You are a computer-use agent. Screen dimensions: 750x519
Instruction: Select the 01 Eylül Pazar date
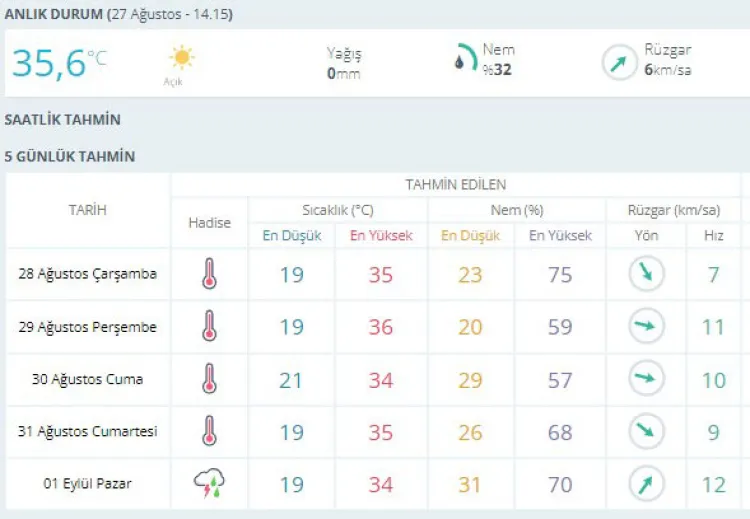88,485
